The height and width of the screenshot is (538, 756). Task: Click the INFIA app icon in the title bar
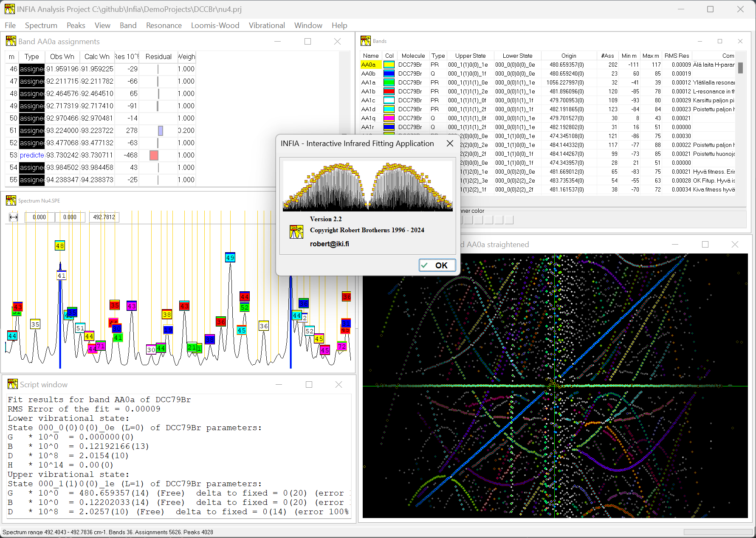[9, 9]
